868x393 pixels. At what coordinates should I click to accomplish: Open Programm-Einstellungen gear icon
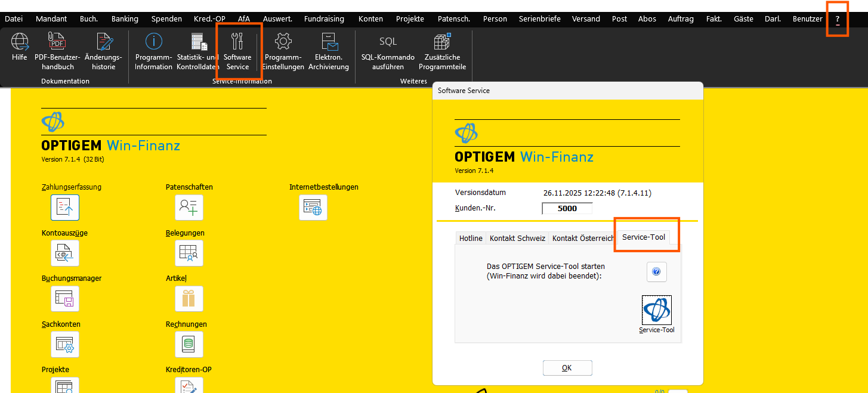(283, 43)
